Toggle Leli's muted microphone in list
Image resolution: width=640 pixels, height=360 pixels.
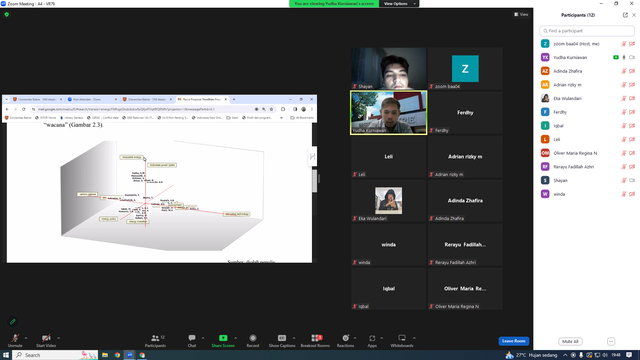pos(624,140)
